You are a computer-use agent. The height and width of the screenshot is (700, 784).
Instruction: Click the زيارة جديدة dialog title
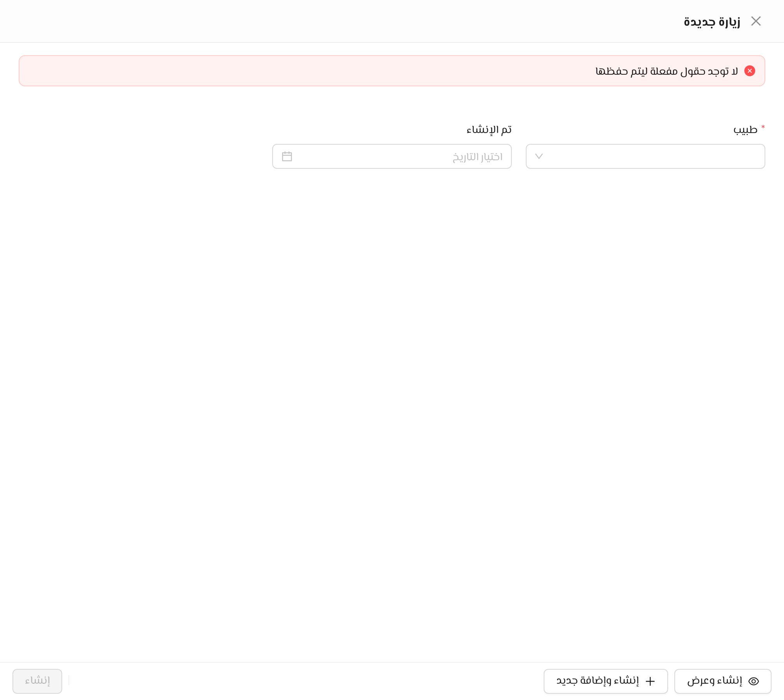click(x=712, y=21)
